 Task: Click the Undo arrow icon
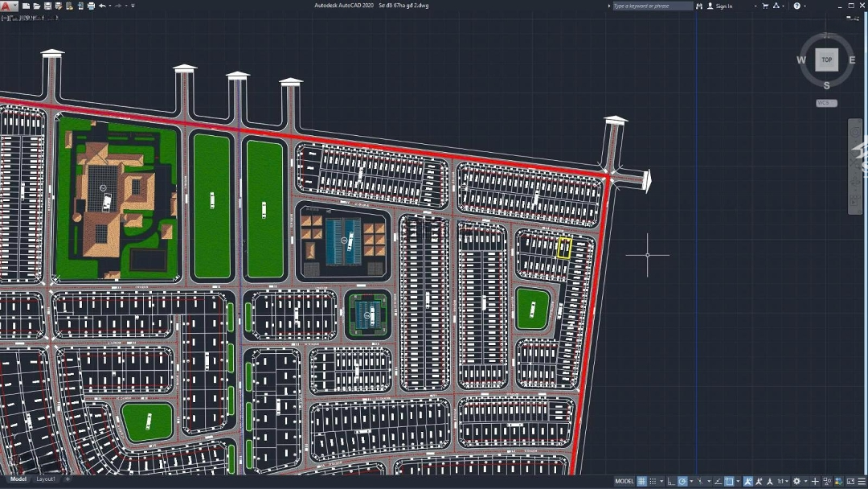(102, 6)
